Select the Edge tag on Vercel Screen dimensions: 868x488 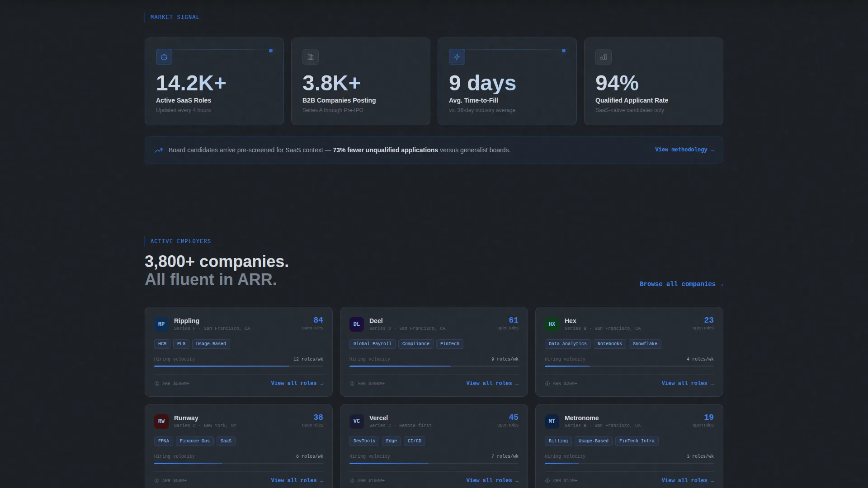pyautogui.click(x=392, y=441)
